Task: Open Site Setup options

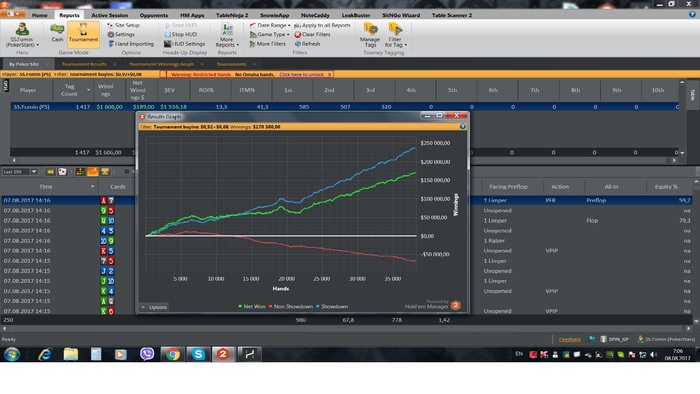Action: (124, 25)
